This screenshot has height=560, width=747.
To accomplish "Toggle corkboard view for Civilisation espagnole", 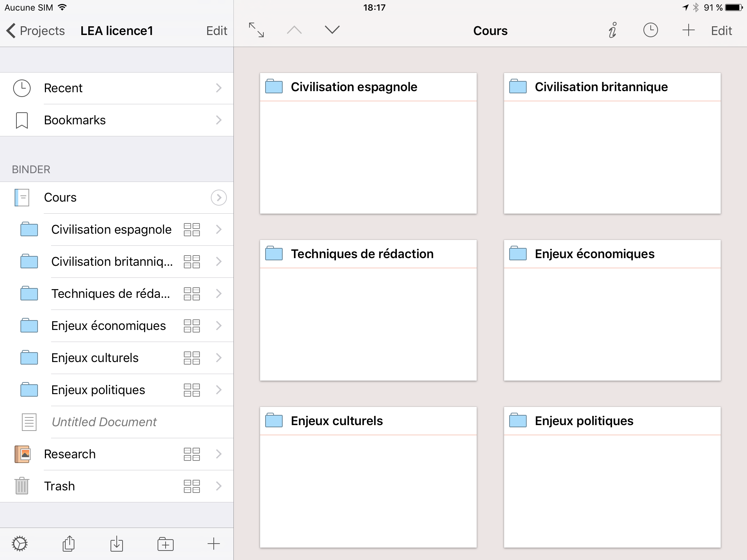I will pos(192,230).
